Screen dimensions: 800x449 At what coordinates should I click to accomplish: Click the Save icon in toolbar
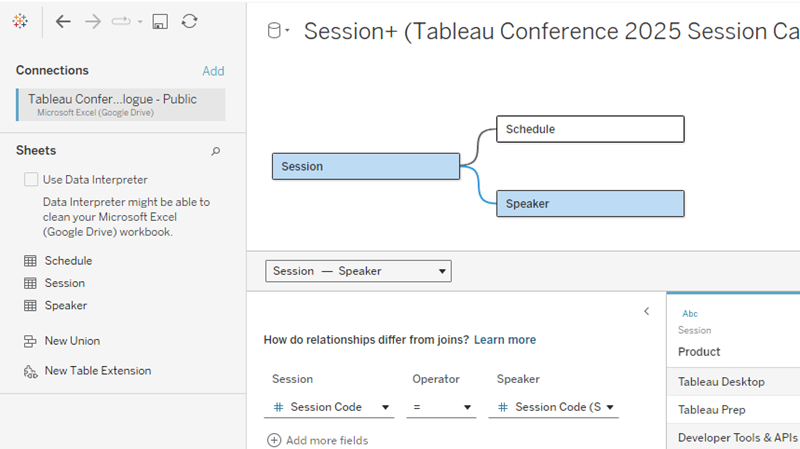pos(159,21)
